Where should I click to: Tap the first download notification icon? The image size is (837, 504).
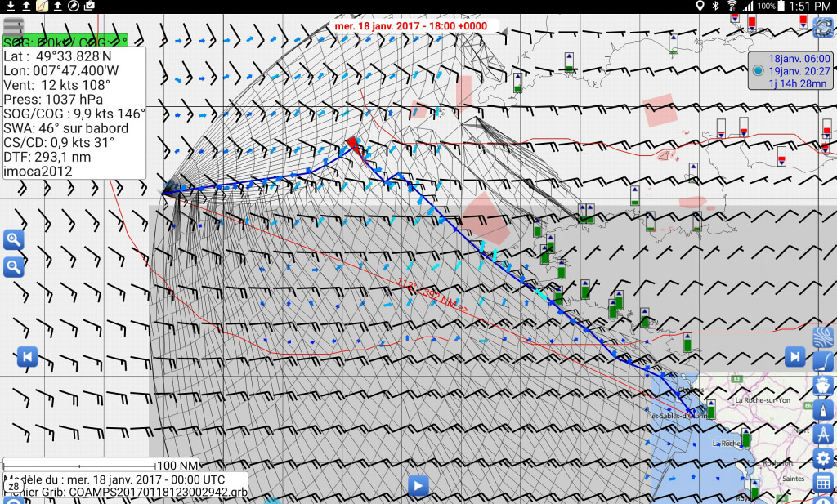tap(10, 6)
